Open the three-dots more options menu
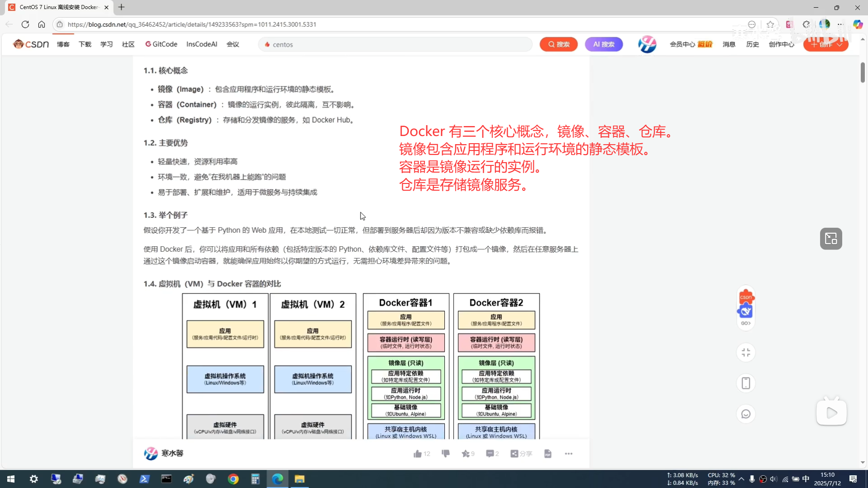 568,454
